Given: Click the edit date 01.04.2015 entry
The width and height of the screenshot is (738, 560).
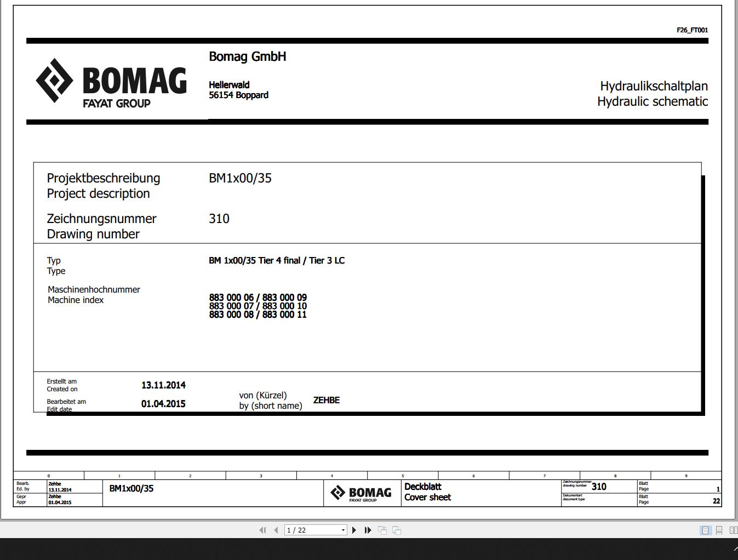Looking at the screenshot, I should [x=163, y=404].
